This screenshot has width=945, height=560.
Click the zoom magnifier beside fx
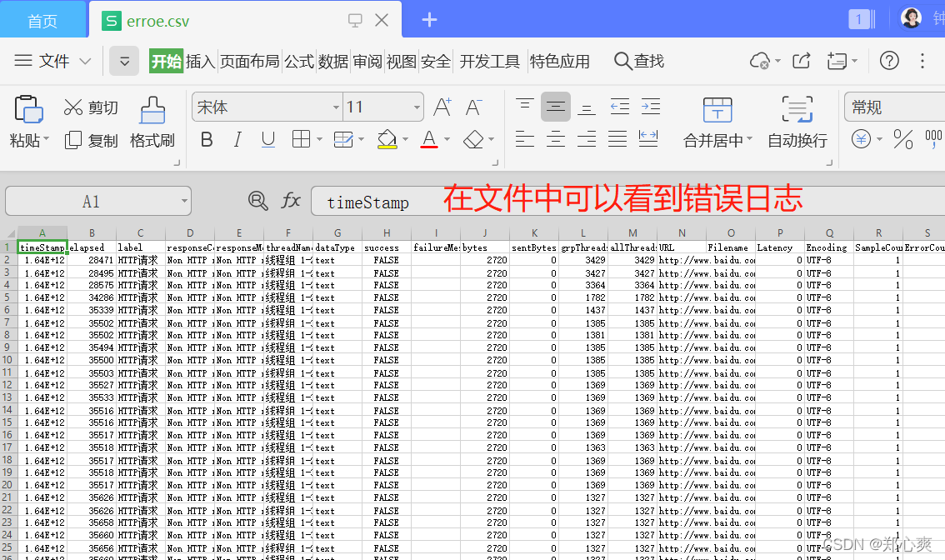point(258,200)
